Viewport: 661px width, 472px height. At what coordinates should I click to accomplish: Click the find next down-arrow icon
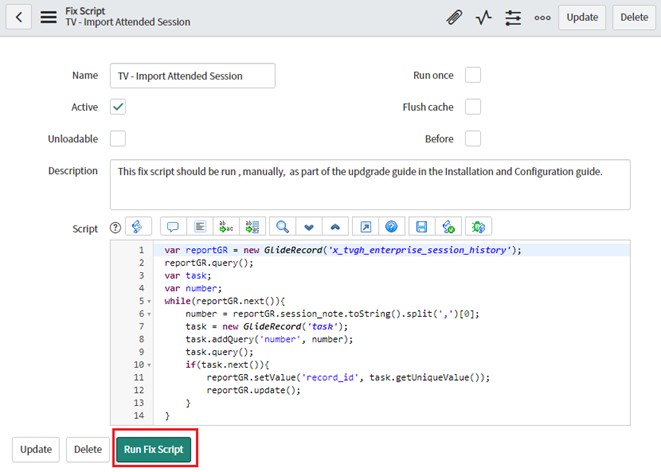click(309, 227)
